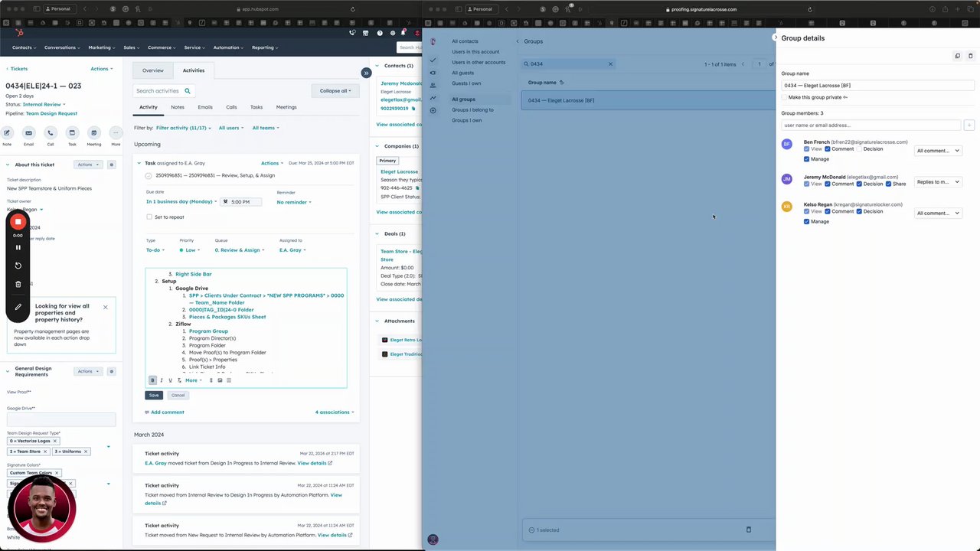Open task Priority Low dropdown
The width and height of the screenshot is (980, 551).
click(x=189, y=250)
